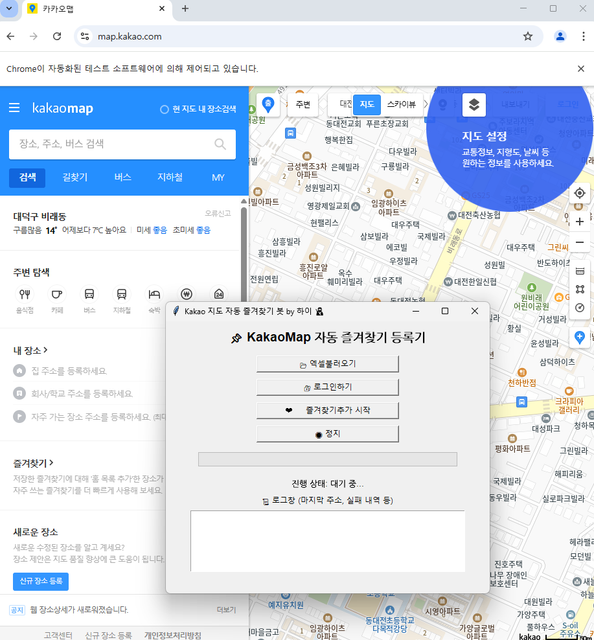Viewport: 594px width, 640px height.
Task: Click the compass/radius tool icon
Action: [580, 307]
